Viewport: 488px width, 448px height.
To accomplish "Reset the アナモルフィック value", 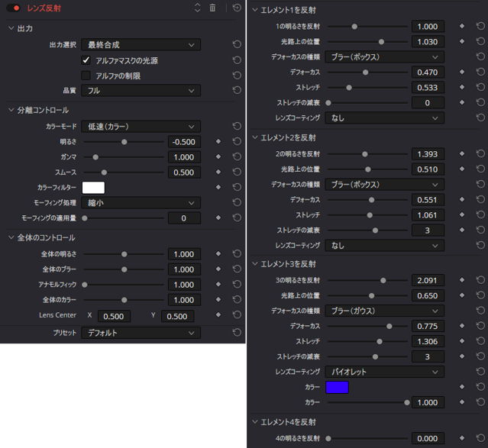I will 237,285.
